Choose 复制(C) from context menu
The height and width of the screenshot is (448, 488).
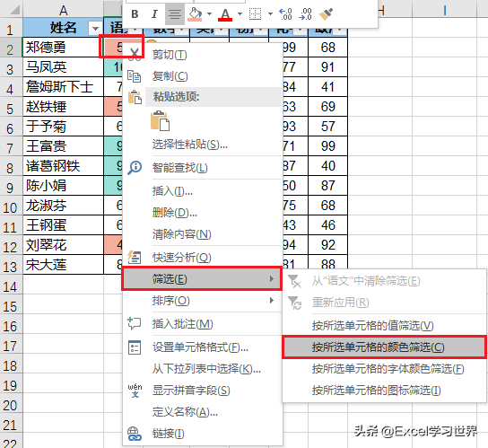click(x=170, y=76)
